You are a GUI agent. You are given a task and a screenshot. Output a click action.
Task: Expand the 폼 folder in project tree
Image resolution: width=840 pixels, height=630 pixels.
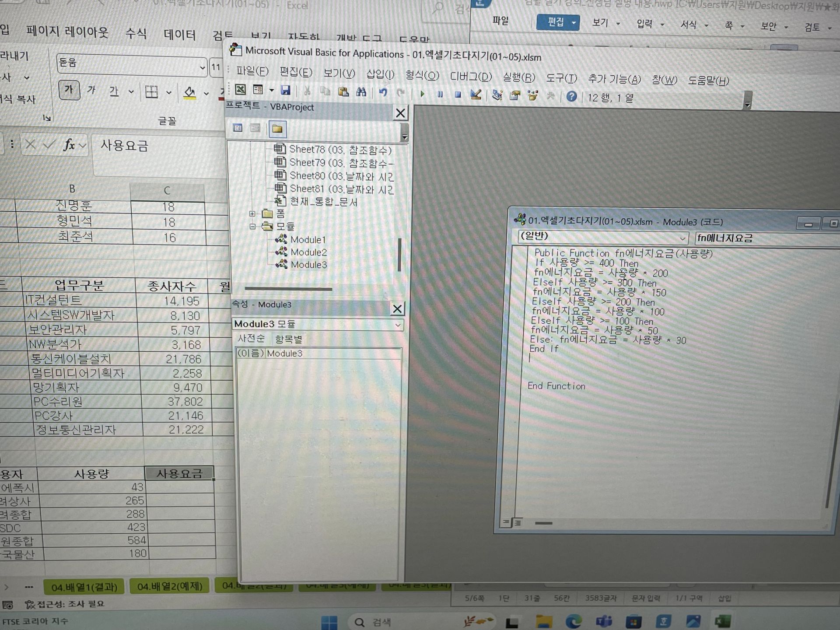pos(252,213)
